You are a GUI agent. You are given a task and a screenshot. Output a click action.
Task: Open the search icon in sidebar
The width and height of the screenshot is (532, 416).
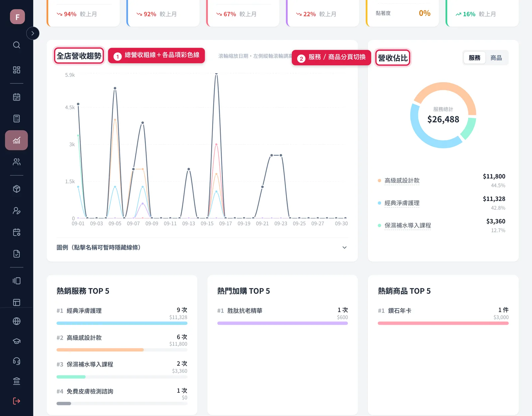pyautogui.click(x=17, y=45)
